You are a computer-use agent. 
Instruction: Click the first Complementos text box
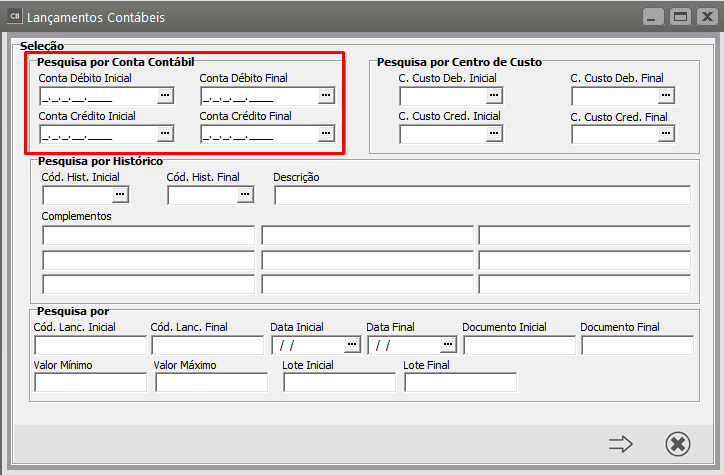pyautogui.click(x=148, y=236)
